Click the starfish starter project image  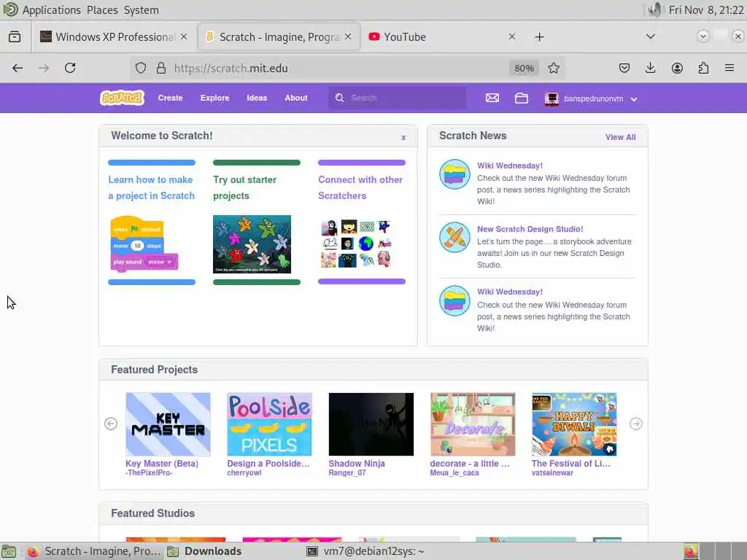click(252, 244)
